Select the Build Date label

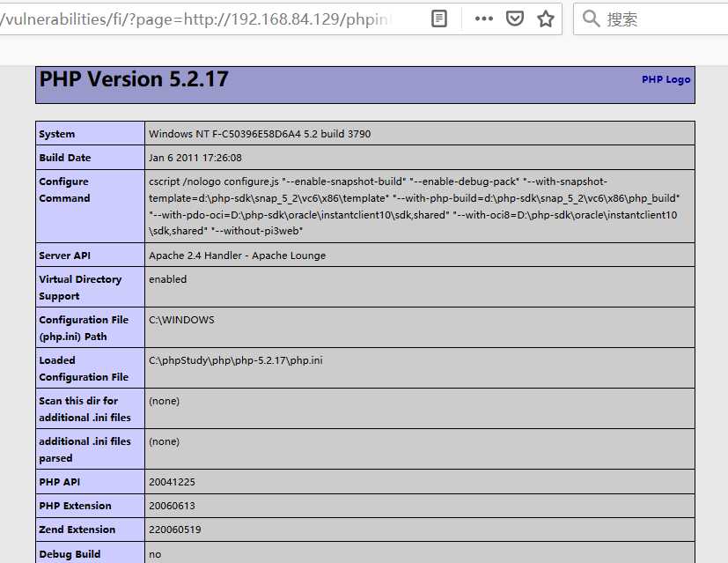[65, 158]
